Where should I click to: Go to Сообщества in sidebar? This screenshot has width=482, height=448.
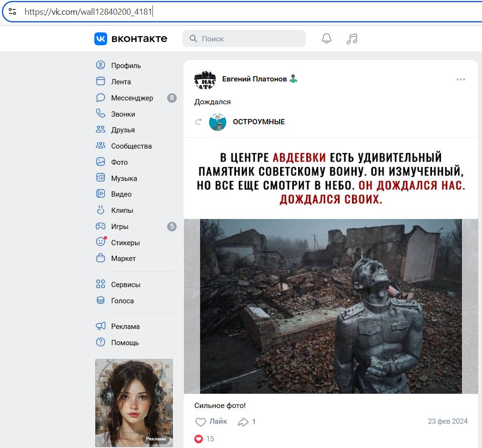tap(131, 146)
